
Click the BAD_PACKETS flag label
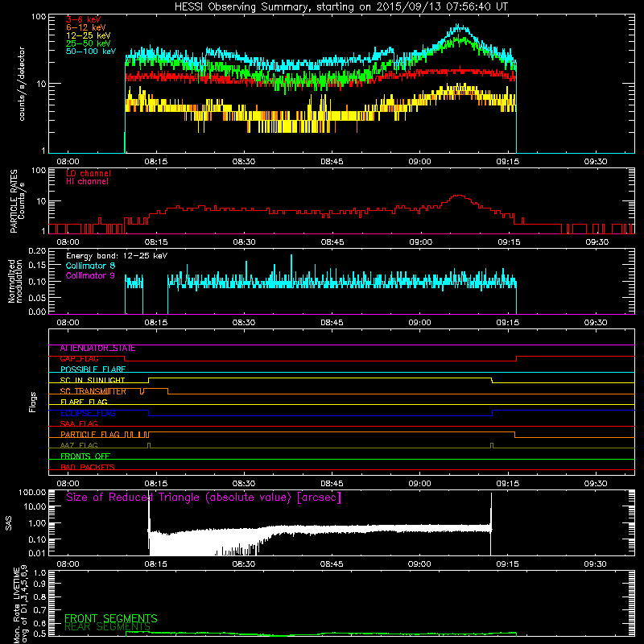pos(88,468)
